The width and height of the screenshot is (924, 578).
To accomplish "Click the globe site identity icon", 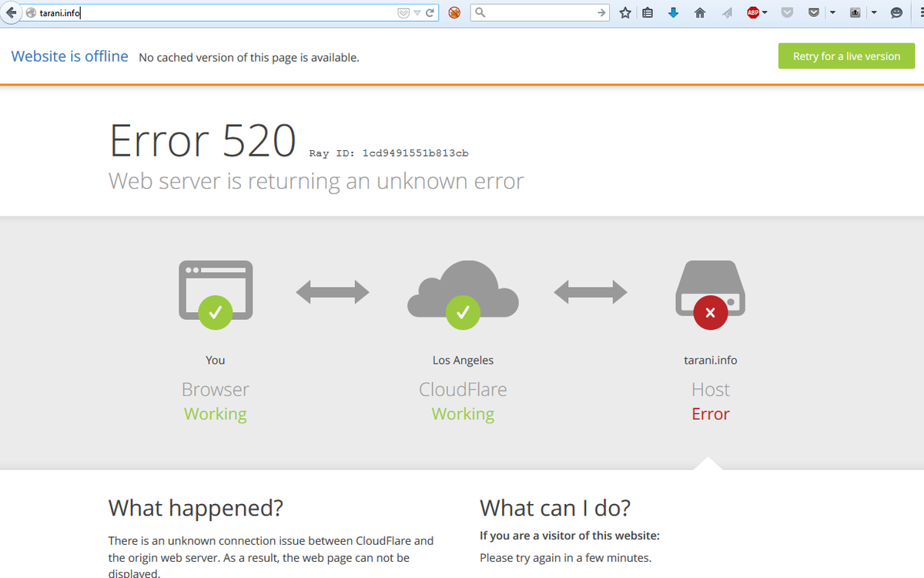I will coord(31,12).
